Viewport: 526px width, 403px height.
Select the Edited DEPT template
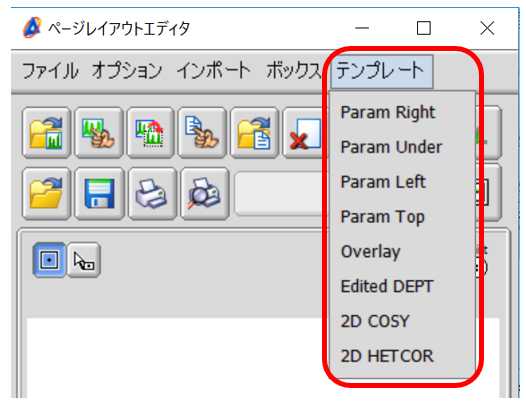[402, 287]
